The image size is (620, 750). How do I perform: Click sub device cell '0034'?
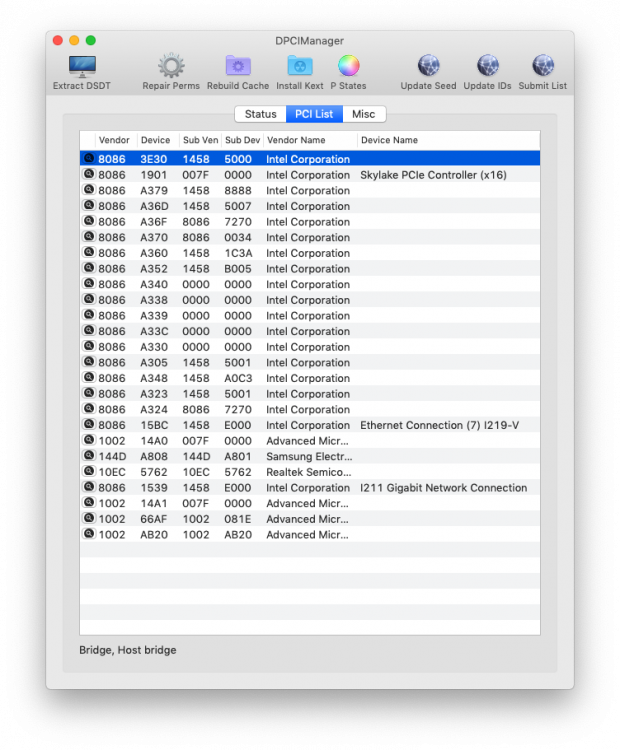[x=238, y=237]
